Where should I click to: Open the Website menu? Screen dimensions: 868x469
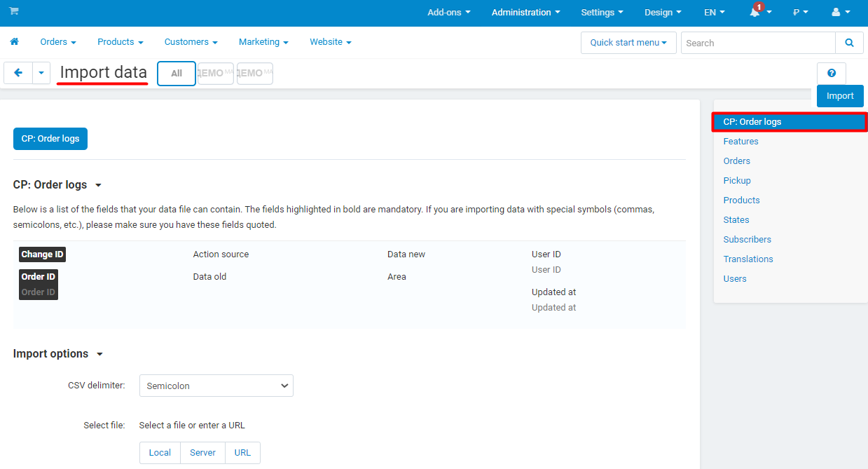(331, 42)
